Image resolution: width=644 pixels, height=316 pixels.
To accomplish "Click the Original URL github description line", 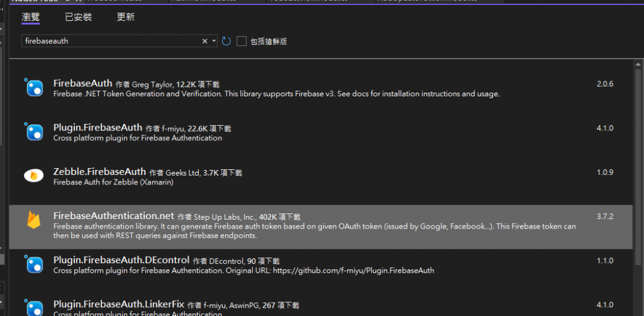I will coord(243,271).
